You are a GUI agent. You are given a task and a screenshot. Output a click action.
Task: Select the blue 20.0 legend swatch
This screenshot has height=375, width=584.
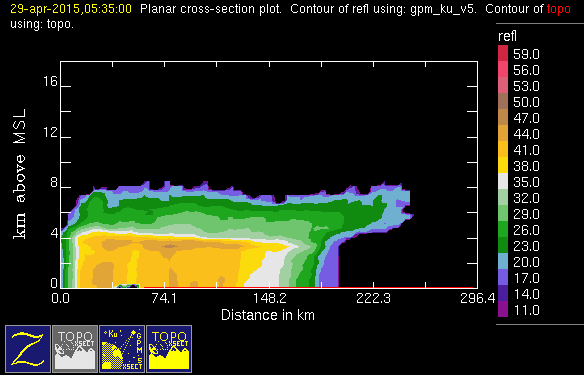click(503, 261)
